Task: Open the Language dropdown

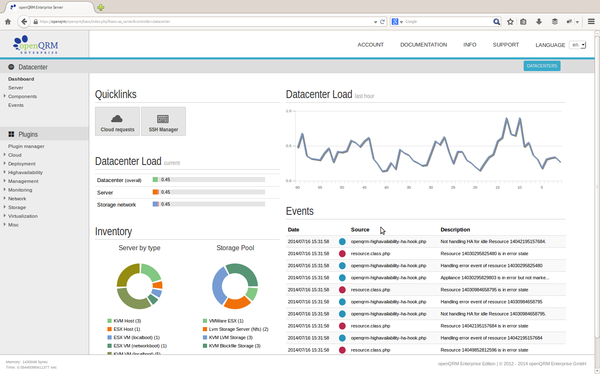Action: pyautogui.click(x=577, y=45)
